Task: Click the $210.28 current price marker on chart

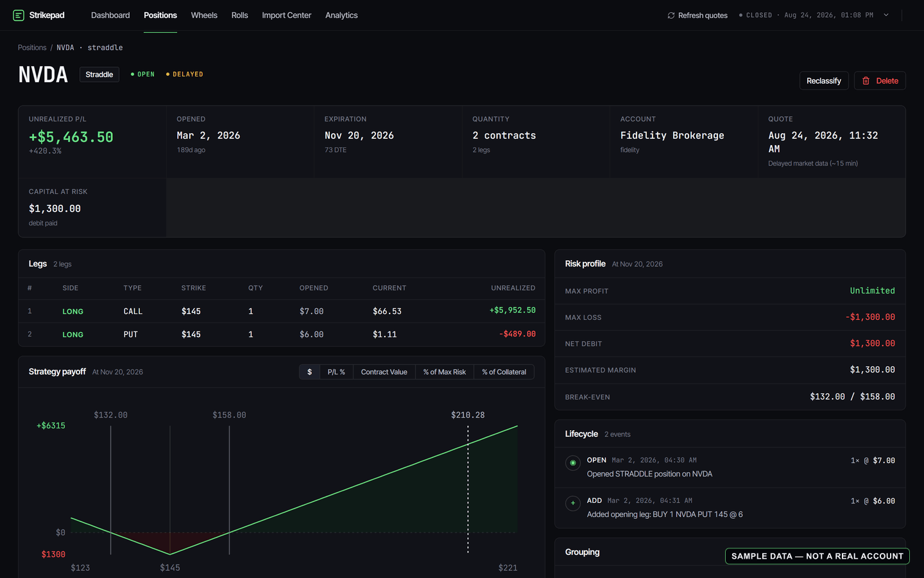Action: point(468,415)
